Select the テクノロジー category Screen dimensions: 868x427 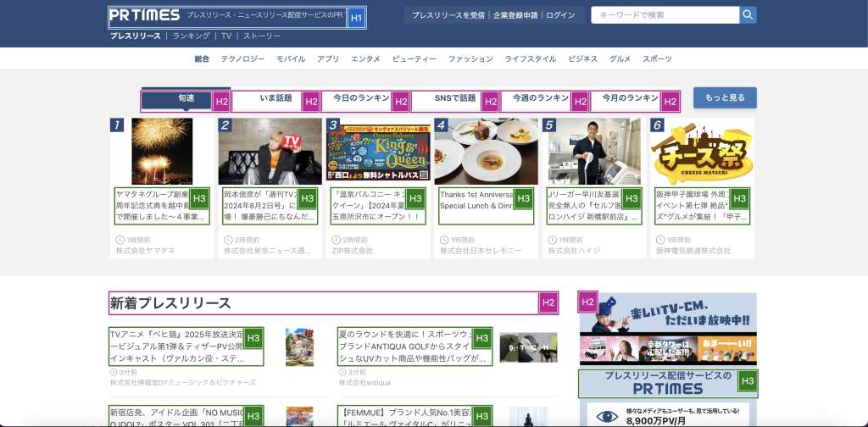pyautogui.click(x=242, y=58)
